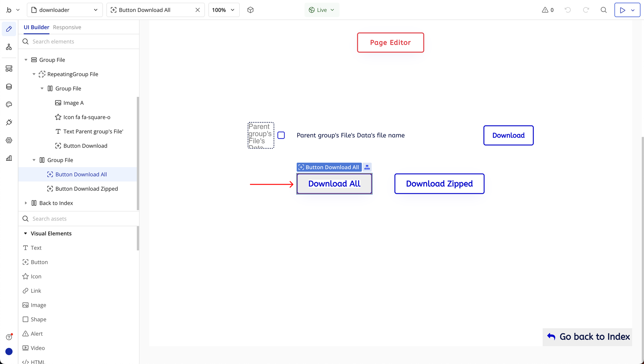The width and height of the screenshot is (644, 364).
Task: Expand the Back to Index tree node
Action: pyautogui.click(x=26, y=203)
